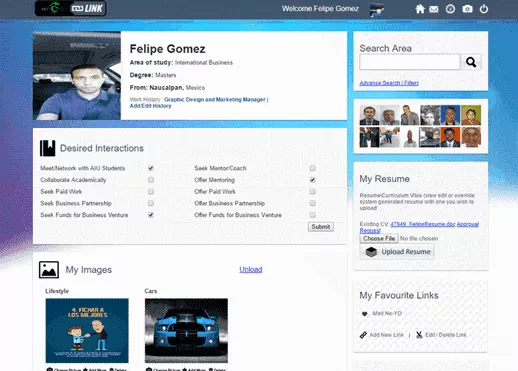
Task: Click Add/Edit History link
Action: point(150,106)
